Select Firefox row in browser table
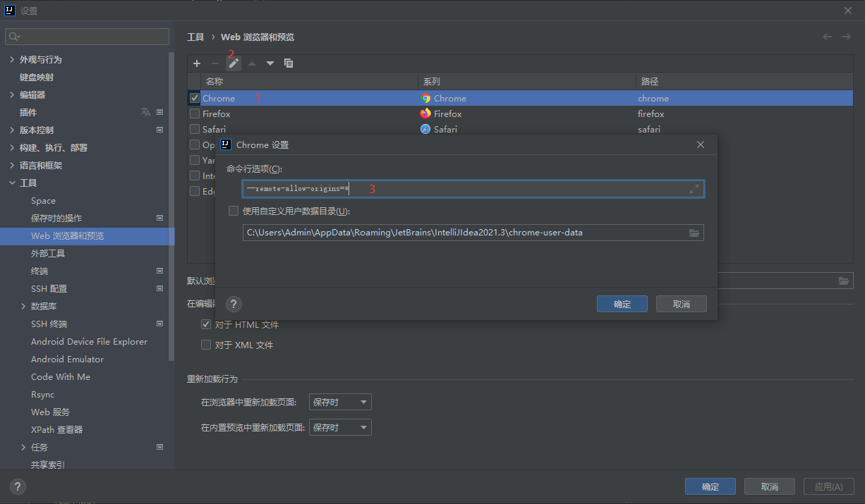865x504 pixels. (520, 113)
